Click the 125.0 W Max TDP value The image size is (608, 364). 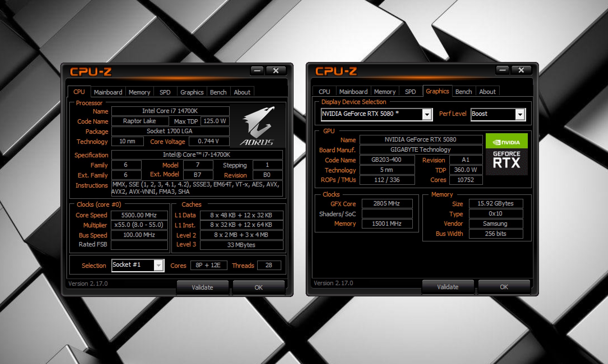215,121
